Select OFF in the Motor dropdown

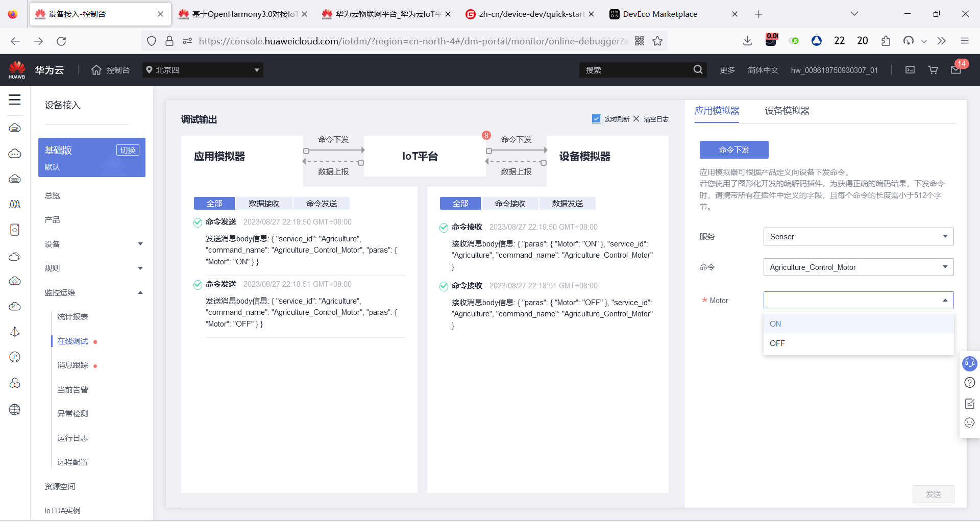859,343
